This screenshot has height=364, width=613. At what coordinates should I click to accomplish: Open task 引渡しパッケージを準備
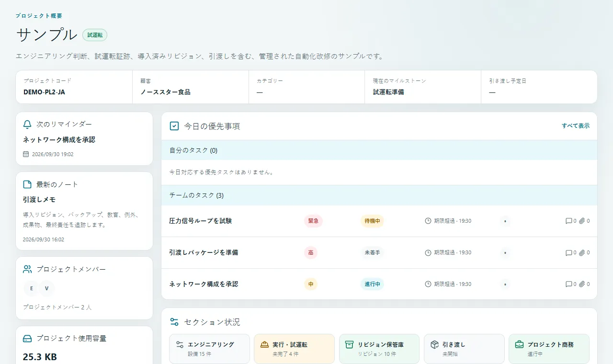point(204,252)
